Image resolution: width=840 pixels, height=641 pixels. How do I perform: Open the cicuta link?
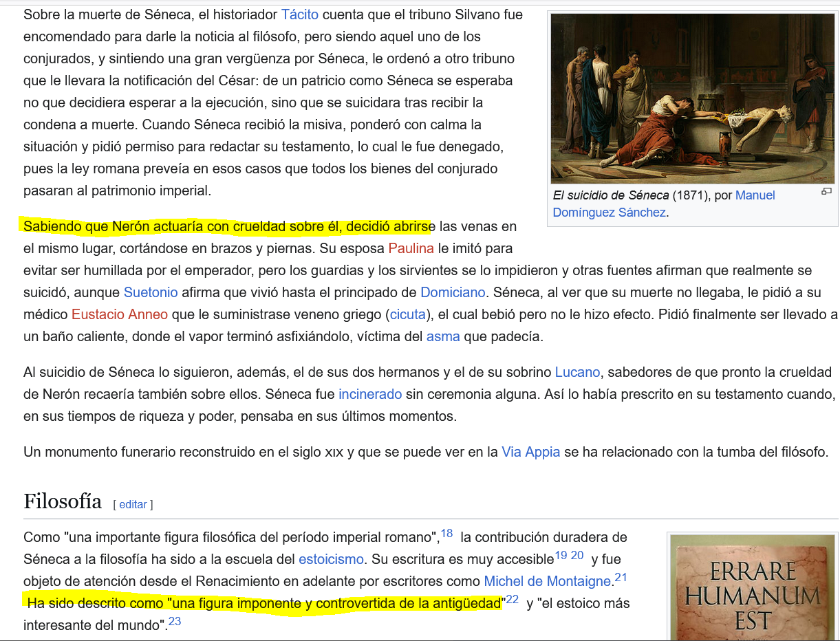coord(407,314)
